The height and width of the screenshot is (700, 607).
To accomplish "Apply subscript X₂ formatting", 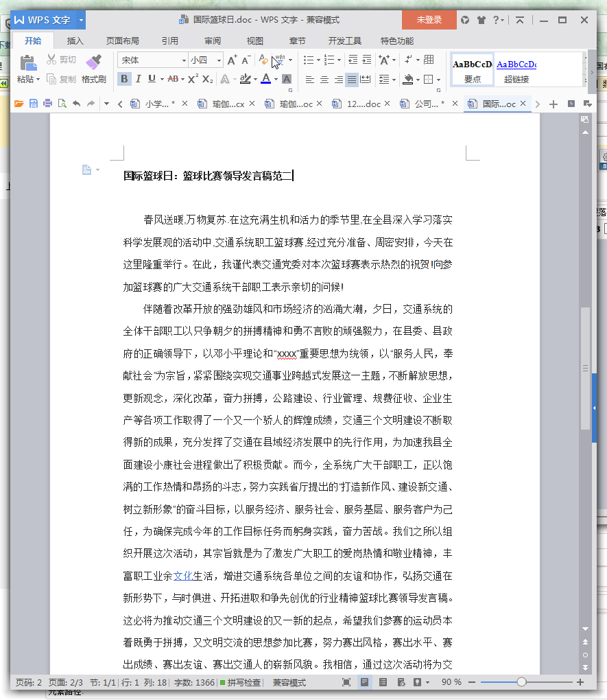I will (208, 79).
